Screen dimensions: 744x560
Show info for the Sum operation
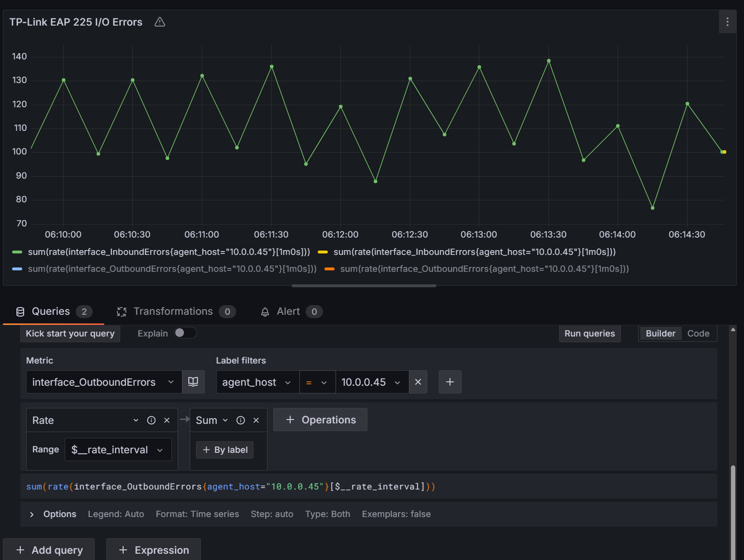(240, 420)
